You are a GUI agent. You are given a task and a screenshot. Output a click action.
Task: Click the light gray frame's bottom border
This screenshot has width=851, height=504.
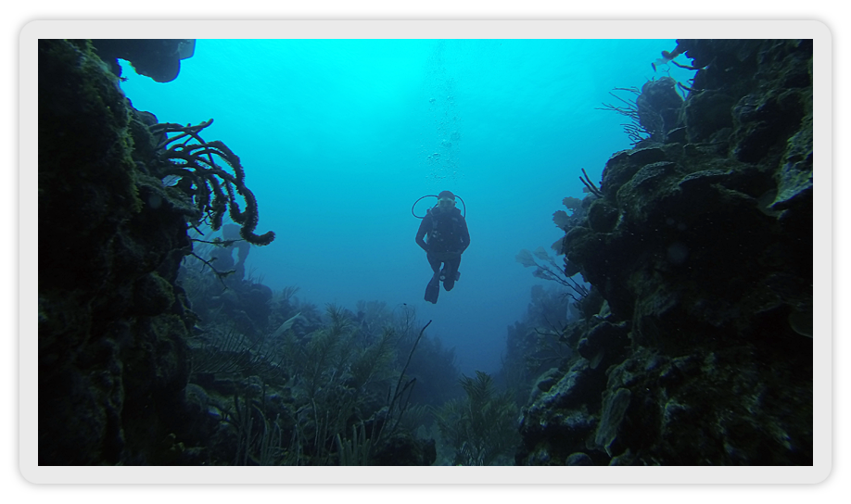tap(425, 473)
